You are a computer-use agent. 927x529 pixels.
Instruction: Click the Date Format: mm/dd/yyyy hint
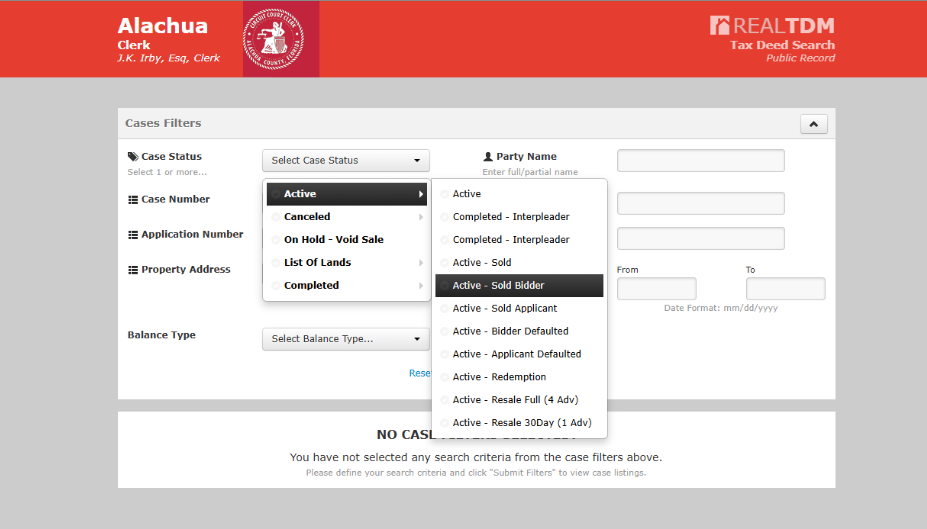[721, 308]
